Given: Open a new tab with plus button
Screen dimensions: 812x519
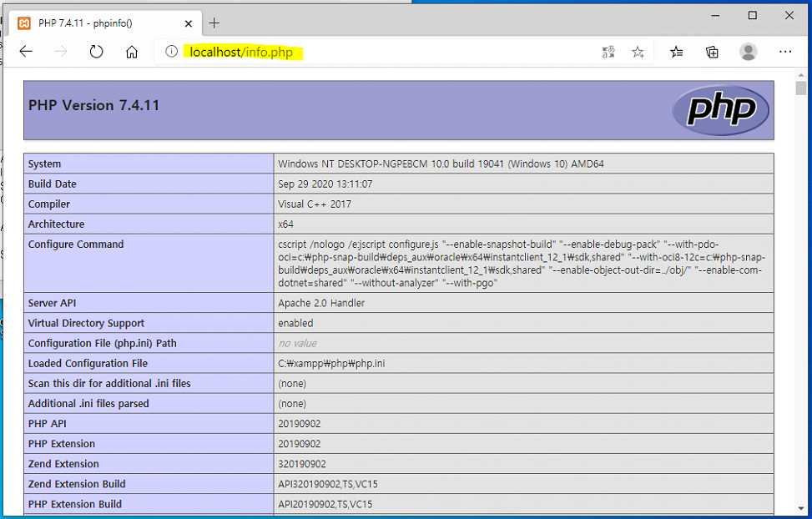Looking at the screenshot, I should (214, 23).
